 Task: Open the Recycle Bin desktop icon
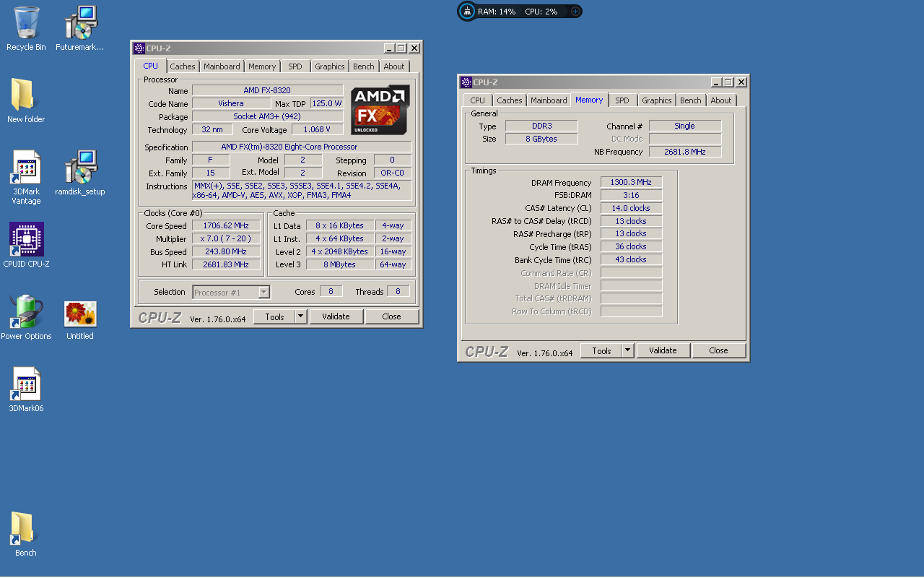pyautogui.click(x=26, y=28)
